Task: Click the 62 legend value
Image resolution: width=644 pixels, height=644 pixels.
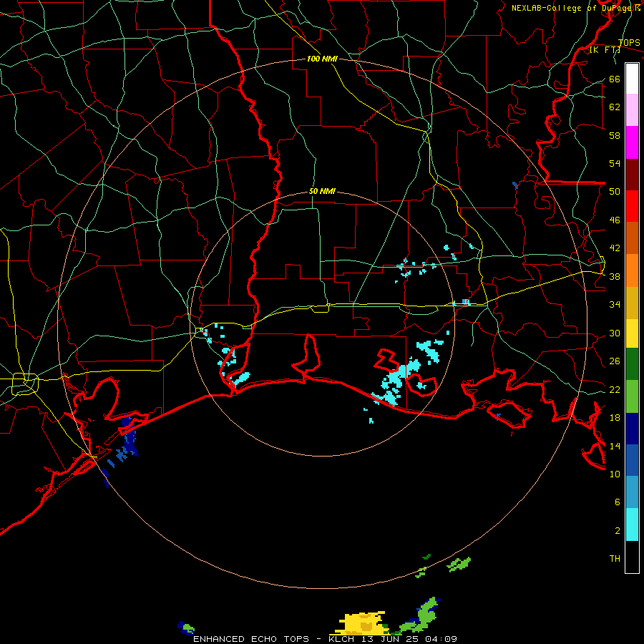Action: click(615, 107)
